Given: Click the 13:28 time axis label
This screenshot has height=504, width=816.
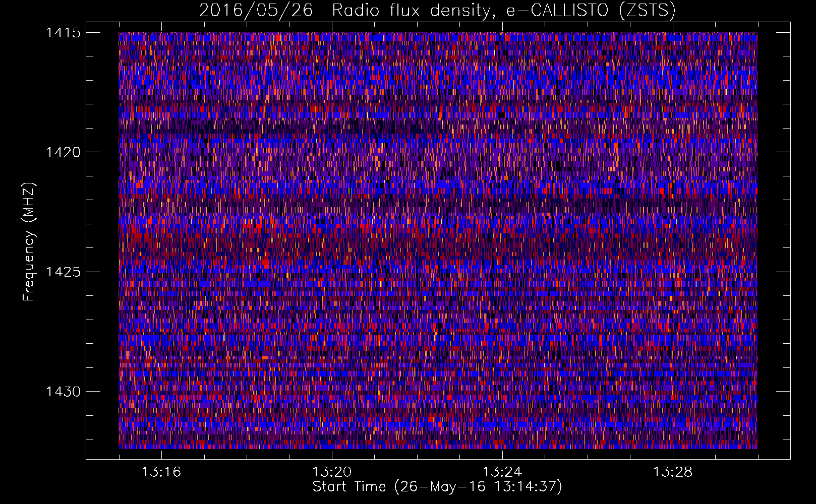Looking at the screenshot, I should pos(673,472).
